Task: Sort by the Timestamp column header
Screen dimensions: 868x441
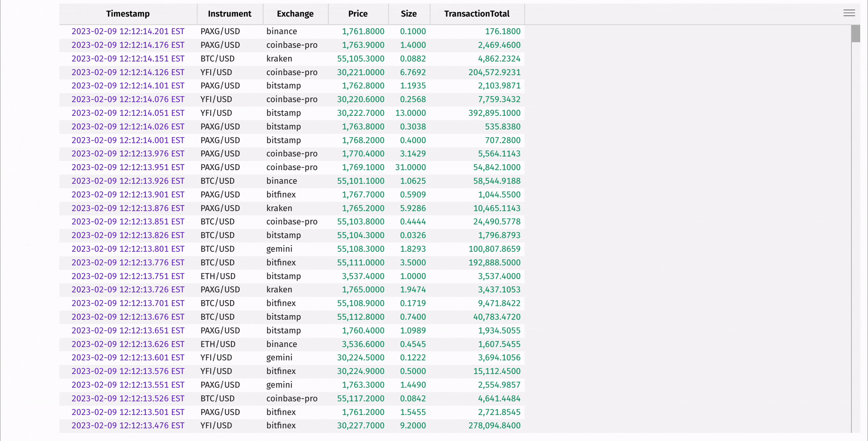Action: [128, 14]
